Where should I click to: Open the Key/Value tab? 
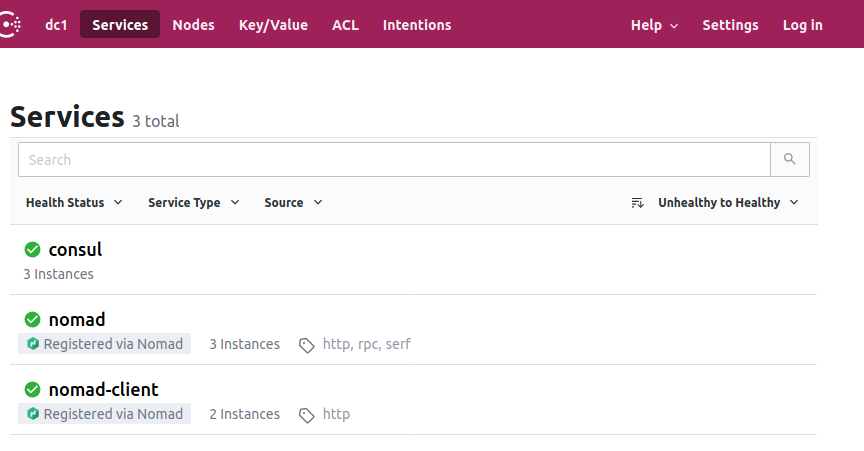(273, 25)
